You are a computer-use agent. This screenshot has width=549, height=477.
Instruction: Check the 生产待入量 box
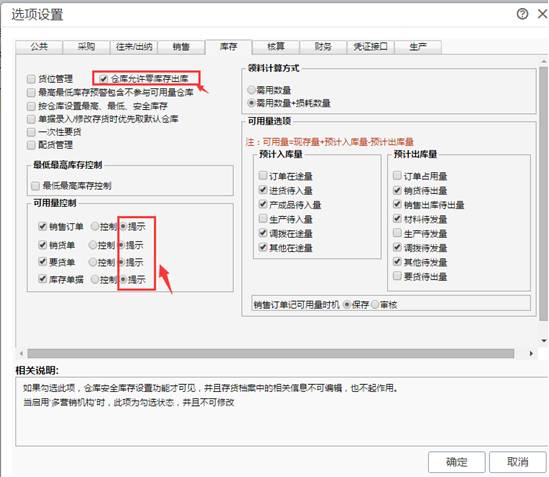coord(263,219)
